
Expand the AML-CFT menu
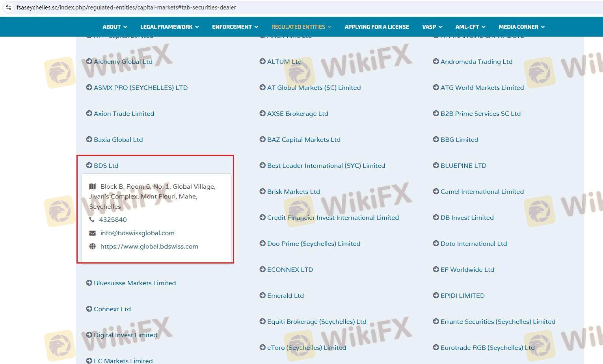[470, 27]
